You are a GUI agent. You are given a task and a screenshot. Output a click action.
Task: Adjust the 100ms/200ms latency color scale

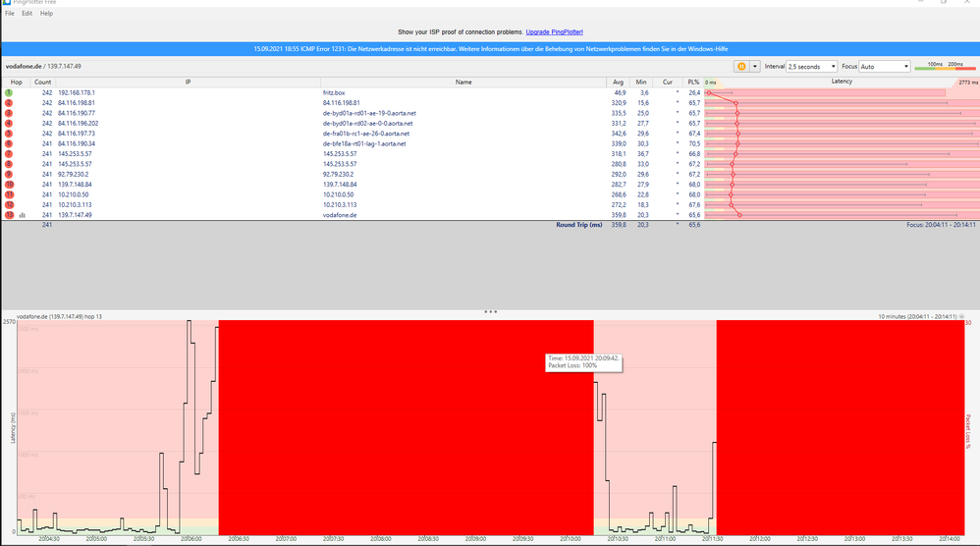945,66
